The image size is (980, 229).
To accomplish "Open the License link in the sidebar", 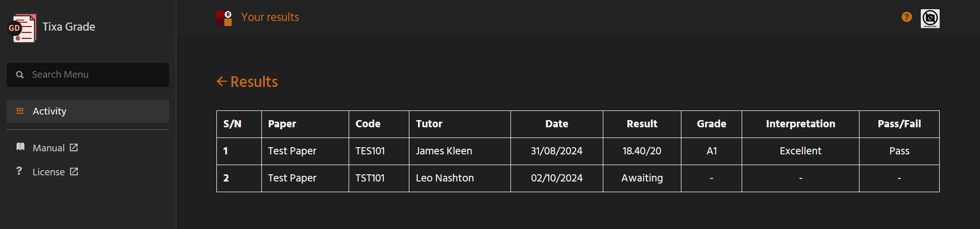I will click(x=48, y=172).
